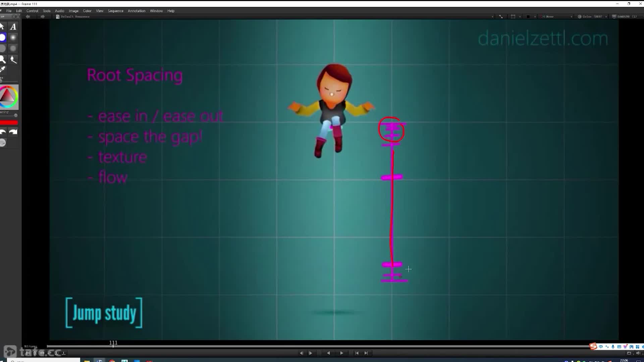Click the timeline scrub bar
The width and height of the screenshot is (644, 362).
point(319,347)
